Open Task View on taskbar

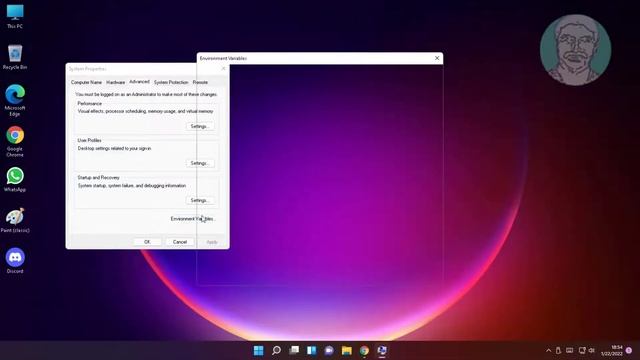click(x=294, y=351)
